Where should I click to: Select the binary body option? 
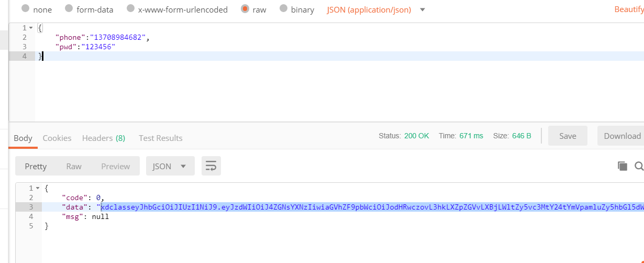(x=284, y=9)
